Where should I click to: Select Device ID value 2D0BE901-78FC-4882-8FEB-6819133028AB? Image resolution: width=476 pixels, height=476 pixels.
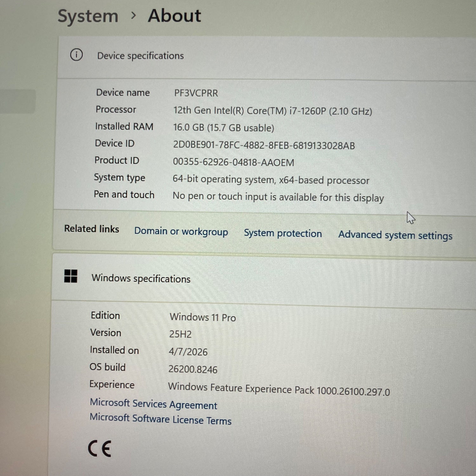[x=264, y=145]
